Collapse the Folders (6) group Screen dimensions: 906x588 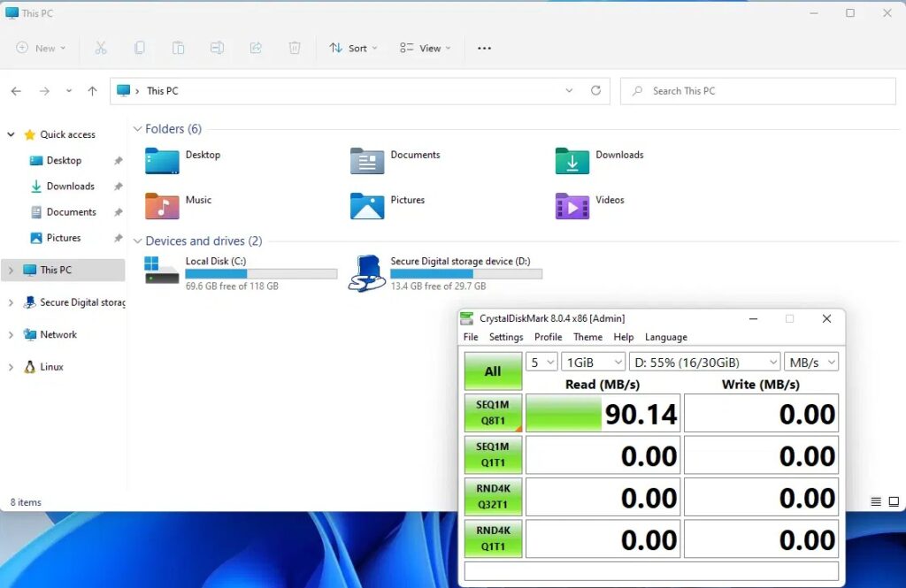pos(137,129)
